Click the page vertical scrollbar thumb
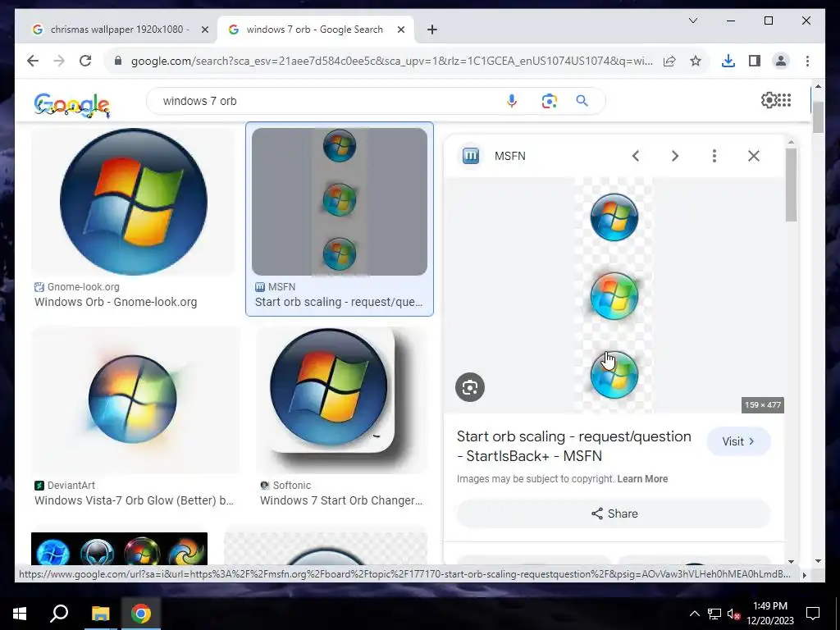 click(818, 116)
